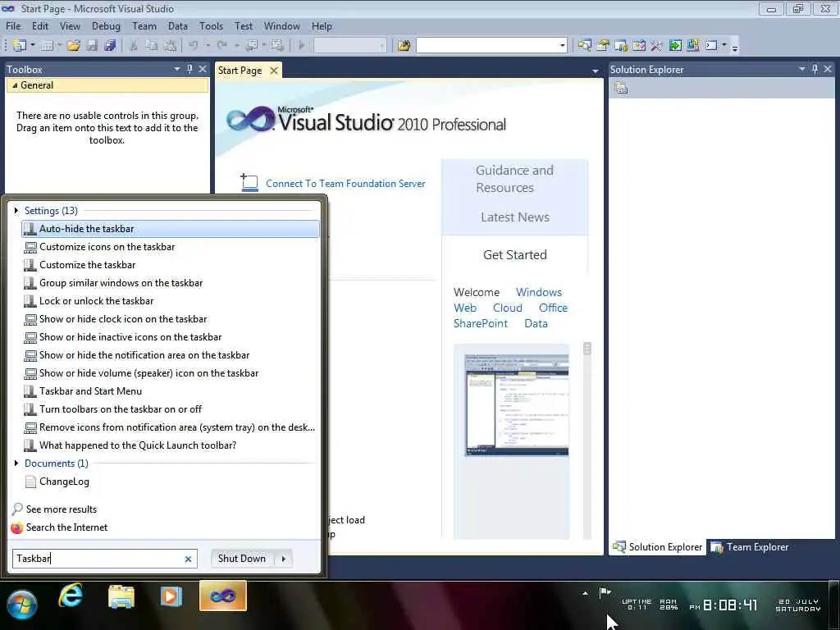Collapse the General group in Toolbox
This screenshot has height=630, width=840.
click(x=15, y=85)
